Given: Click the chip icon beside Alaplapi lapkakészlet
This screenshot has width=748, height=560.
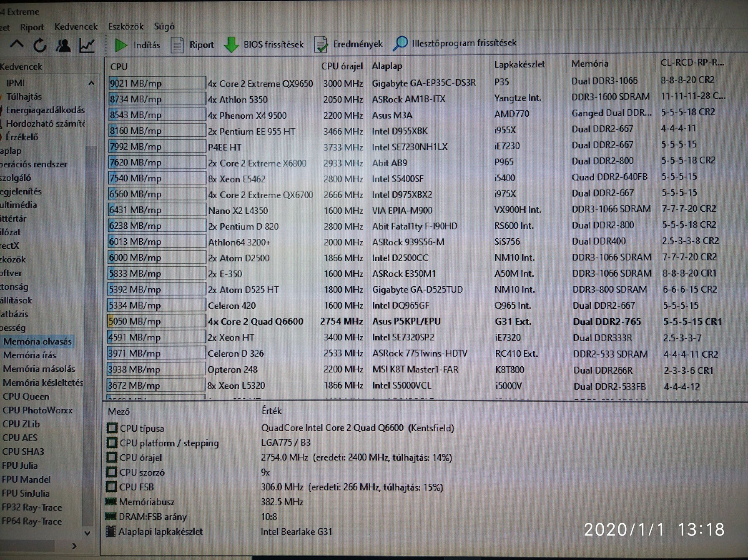Looking at the screenshot, I should tap(111, 531).
